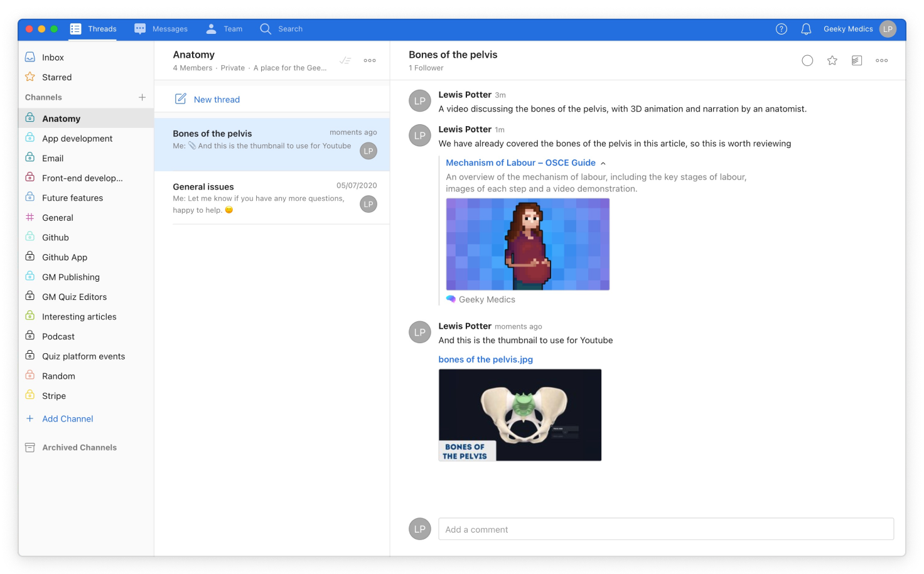
Task: Click Add Channel link
Action: pos(67,418)
